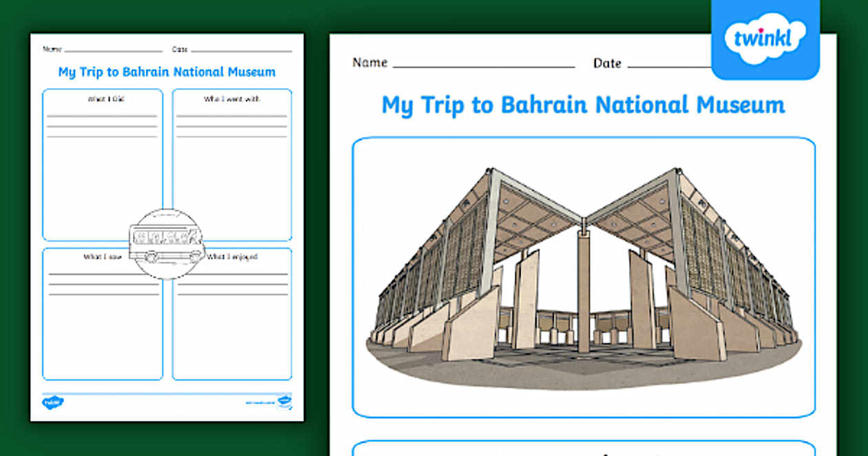Screen dimensions: 868x456
Task: Click the small twinkl logo at worksheet footer left
Action: (x=53, y=402)
